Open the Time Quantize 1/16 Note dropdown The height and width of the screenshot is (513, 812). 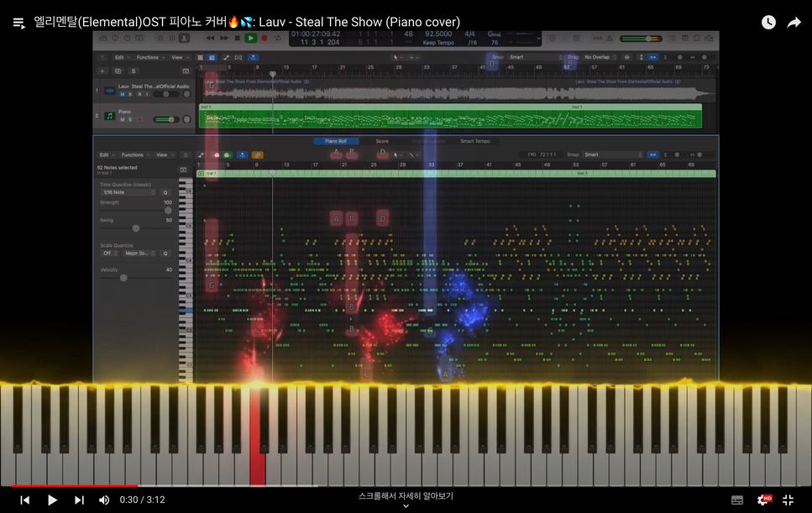point(128,192)
